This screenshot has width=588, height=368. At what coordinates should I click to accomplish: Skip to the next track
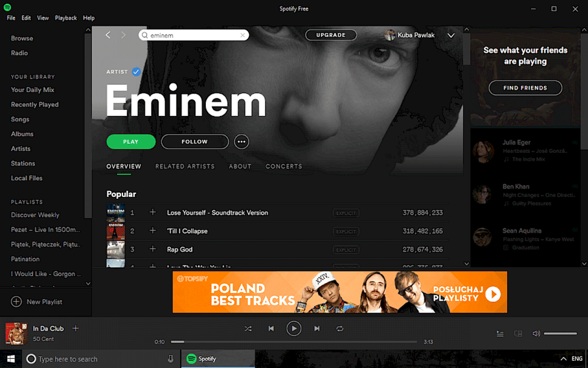317,329
